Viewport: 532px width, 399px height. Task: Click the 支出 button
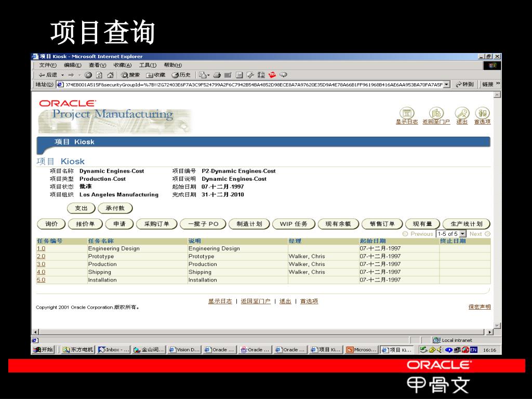pyautogui.click(x=81, y=208)
